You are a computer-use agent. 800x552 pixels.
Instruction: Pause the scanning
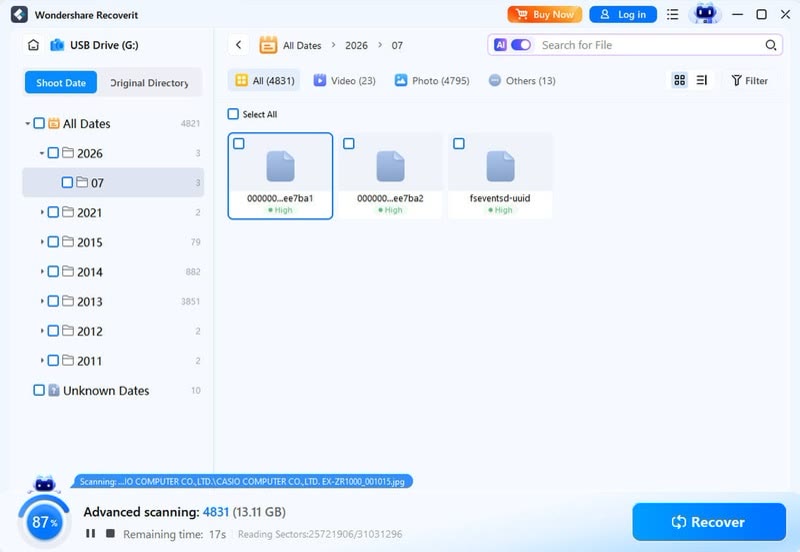pos(90,533)
